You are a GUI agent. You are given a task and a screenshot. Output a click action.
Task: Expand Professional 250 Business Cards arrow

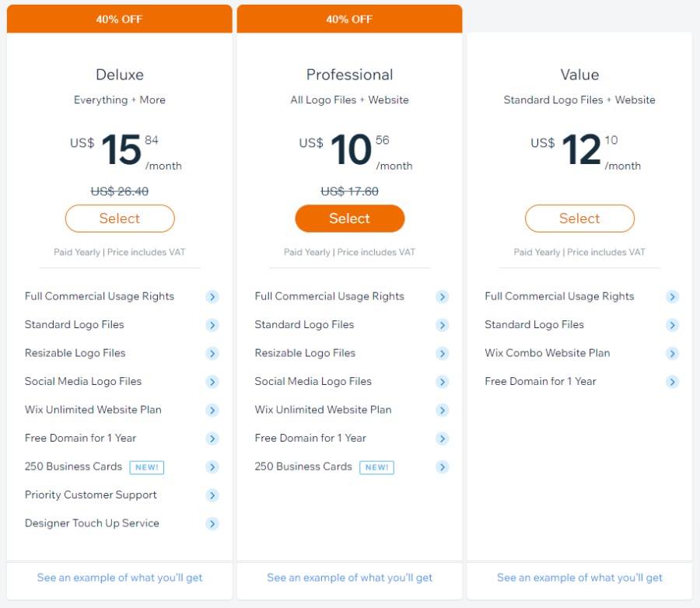pyautogui.click(x=443, y=467)
